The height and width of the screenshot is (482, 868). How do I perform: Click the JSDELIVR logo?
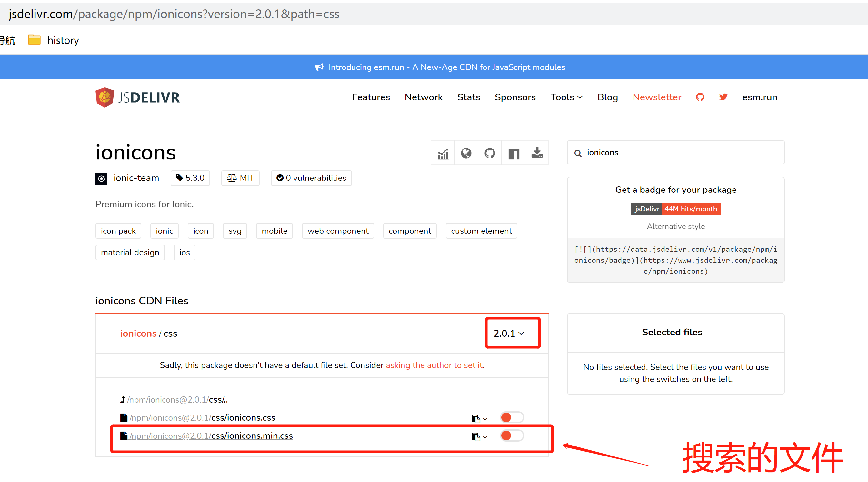coord(137,97)
